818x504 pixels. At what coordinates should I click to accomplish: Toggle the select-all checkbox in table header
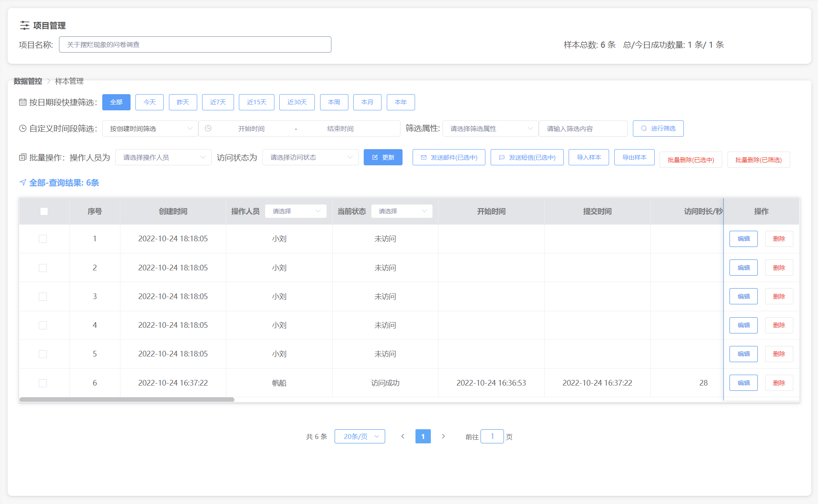(x=44, y=211)
